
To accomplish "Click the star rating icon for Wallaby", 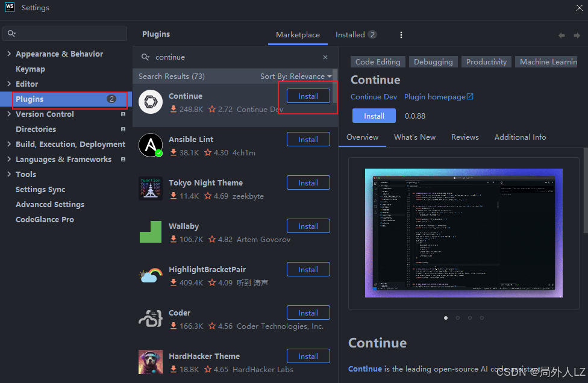I will click(x=212, y=239).
